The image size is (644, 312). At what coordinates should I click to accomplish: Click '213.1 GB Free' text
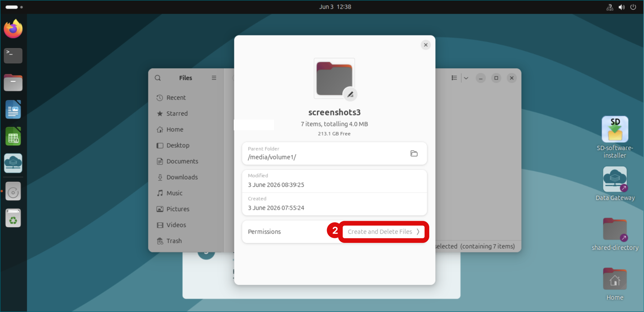tap(334, 134)
